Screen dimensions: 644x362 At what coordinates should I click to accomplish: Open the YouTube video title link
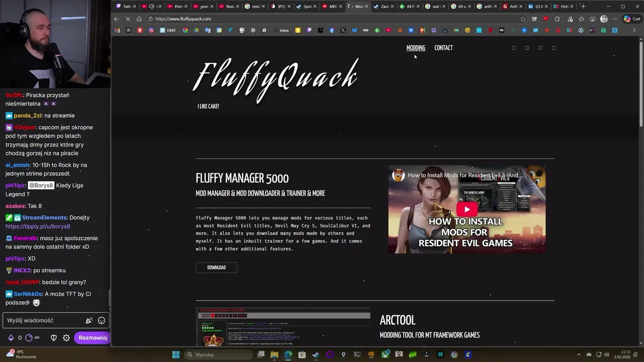coord(465,175)
